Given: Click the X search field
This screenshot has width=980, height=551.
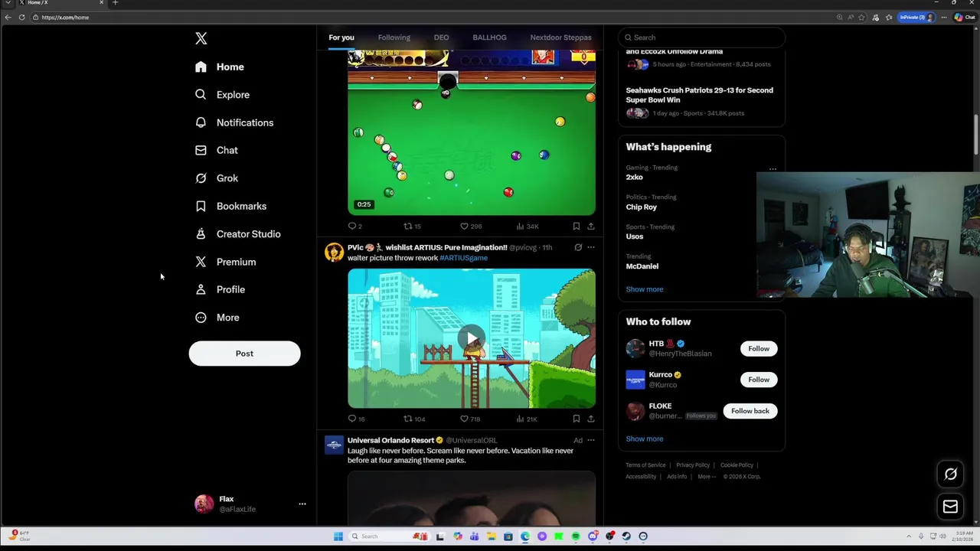Looking at the screenshot, I should click(x=701, y=37).
